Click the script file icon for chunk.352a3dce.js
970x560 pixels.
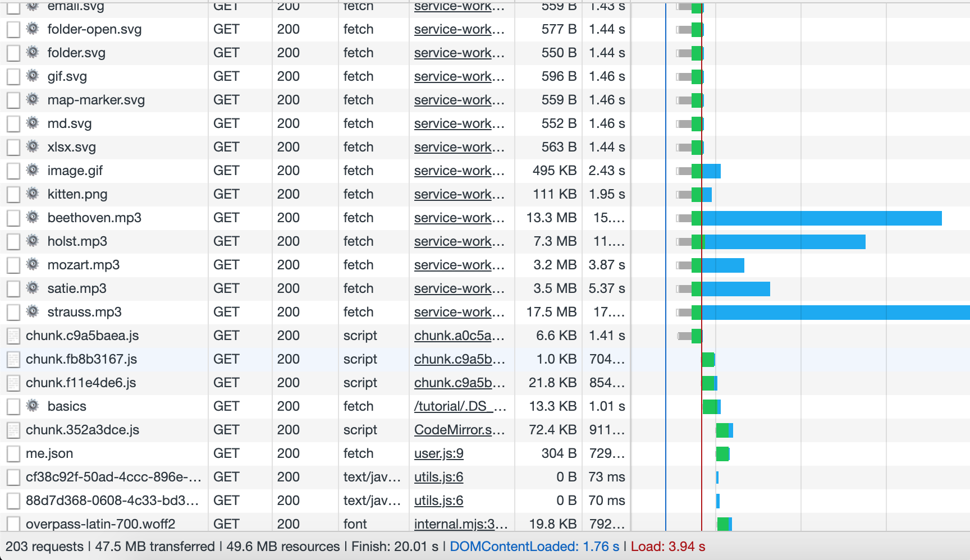(x=13, y=430)
